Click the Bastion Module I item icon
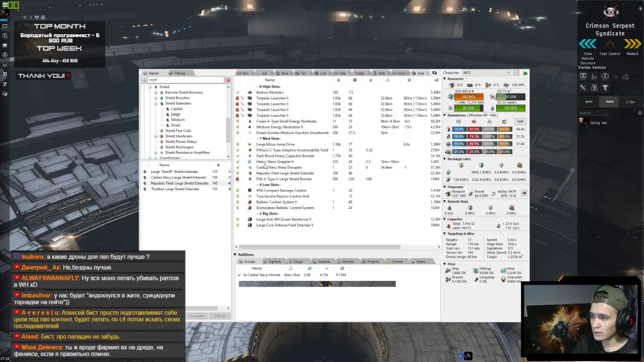Image resolution: width=644 pixels, height=362 pixels. pos(250,93)
